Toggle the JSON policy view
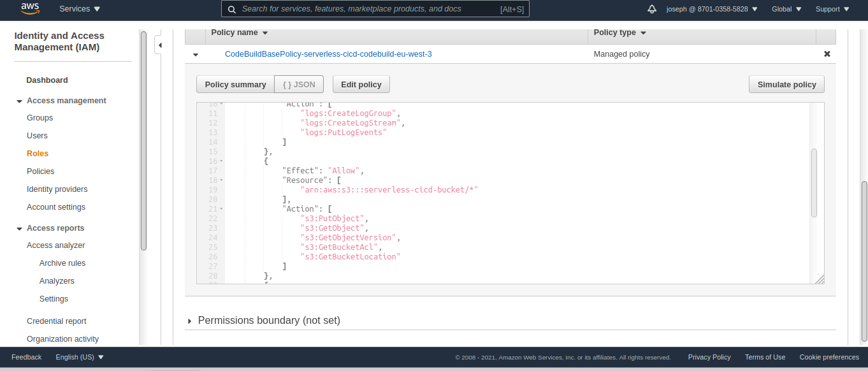 299,85
